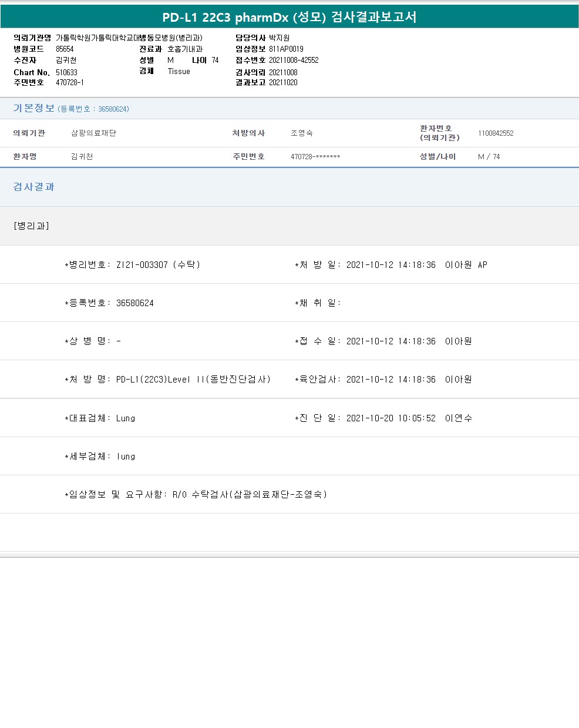
Task: Click the 세부검체 lung value
Action: [126, 457]
